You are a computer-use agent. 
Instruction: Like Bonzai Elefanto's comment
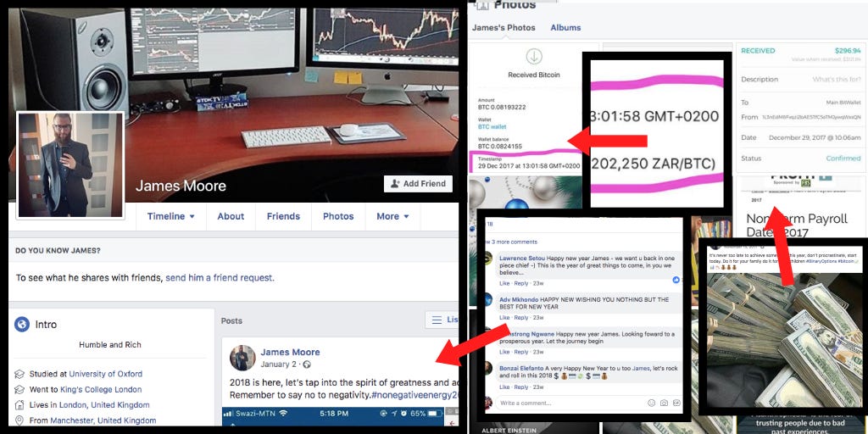click(x=504, y=387)
